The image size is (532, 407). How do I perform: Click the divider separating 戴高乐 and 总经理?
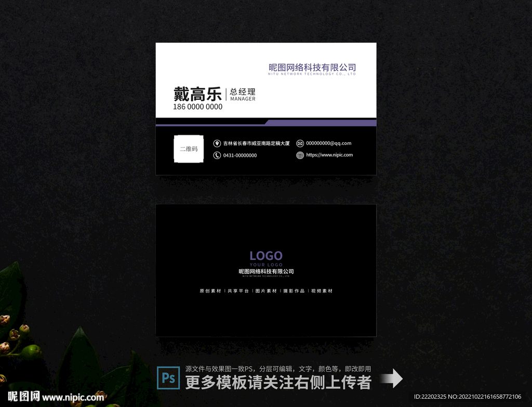[x=225, y=95]
